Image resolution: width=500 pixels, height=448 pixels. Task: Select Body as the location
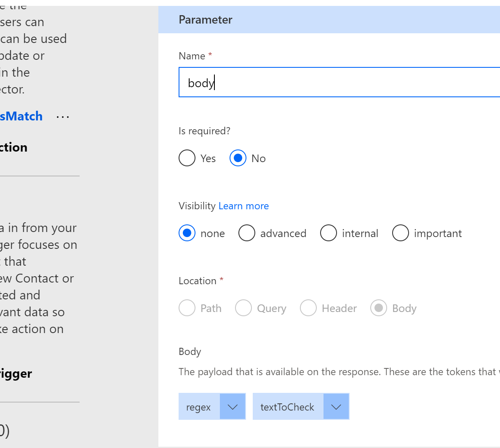click(x=379, y=308)
